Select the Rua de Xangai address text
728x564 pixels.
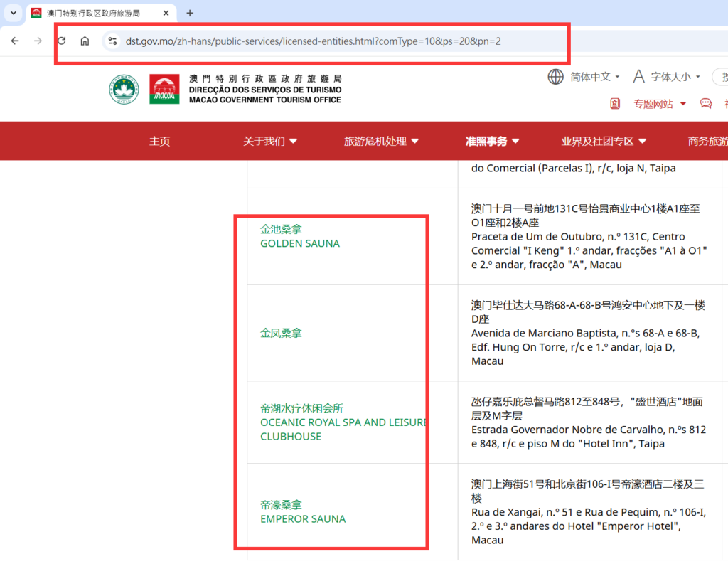(x=588, y=526)
